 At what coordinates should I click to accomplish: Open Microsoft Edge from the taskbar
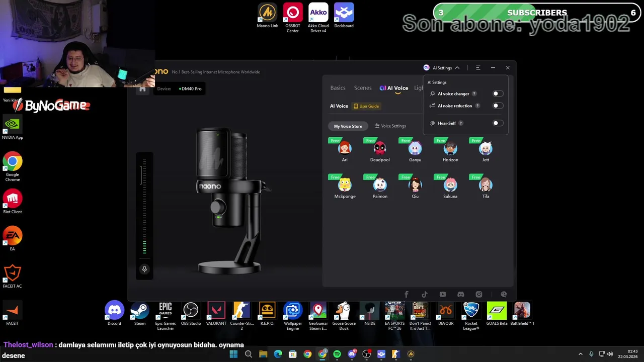[278, 354]
